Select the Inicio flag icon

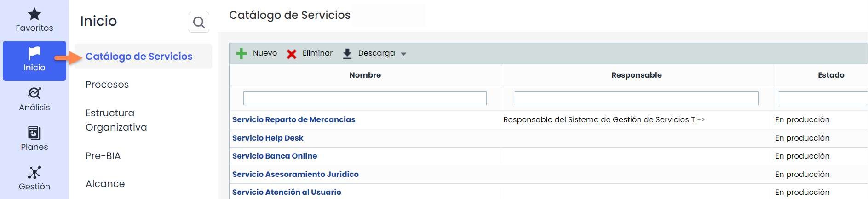point(34,53)
